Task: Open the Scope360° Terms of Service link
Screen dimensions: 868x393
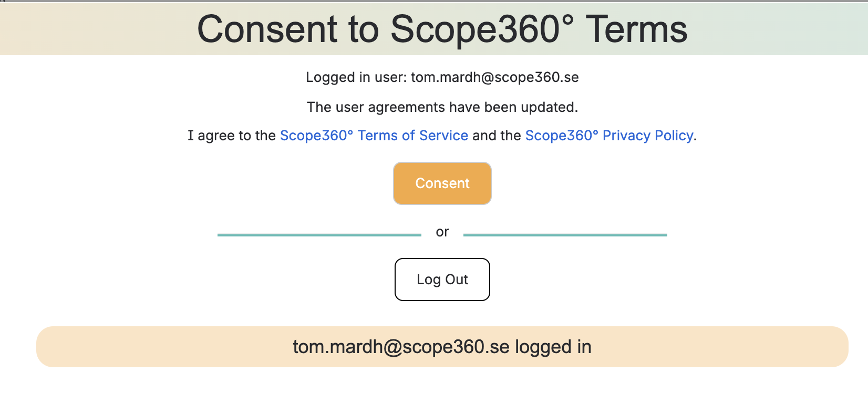Action: (374, 136)
